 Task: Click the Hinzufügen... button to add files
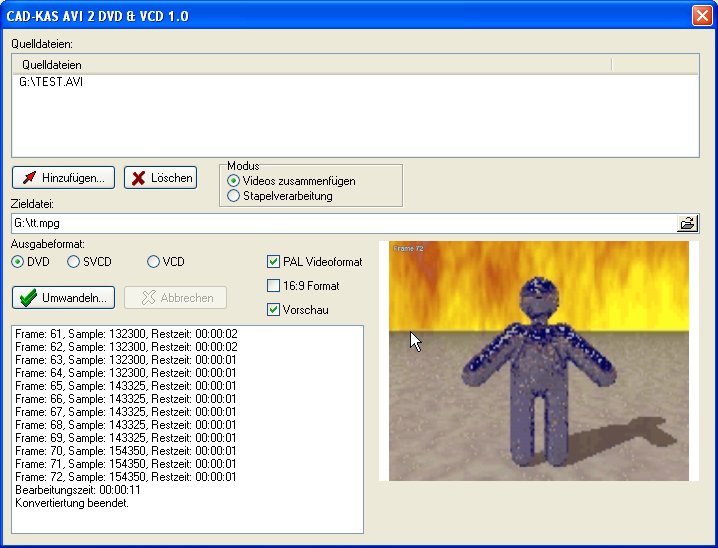point(64,178)
